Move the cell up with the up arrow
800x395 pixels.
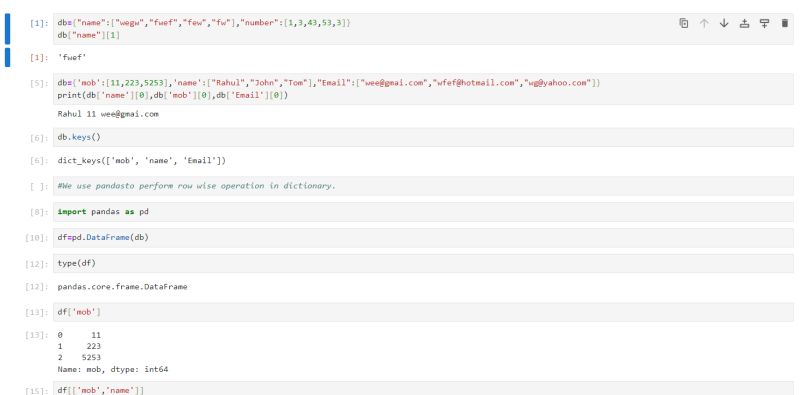704,23
